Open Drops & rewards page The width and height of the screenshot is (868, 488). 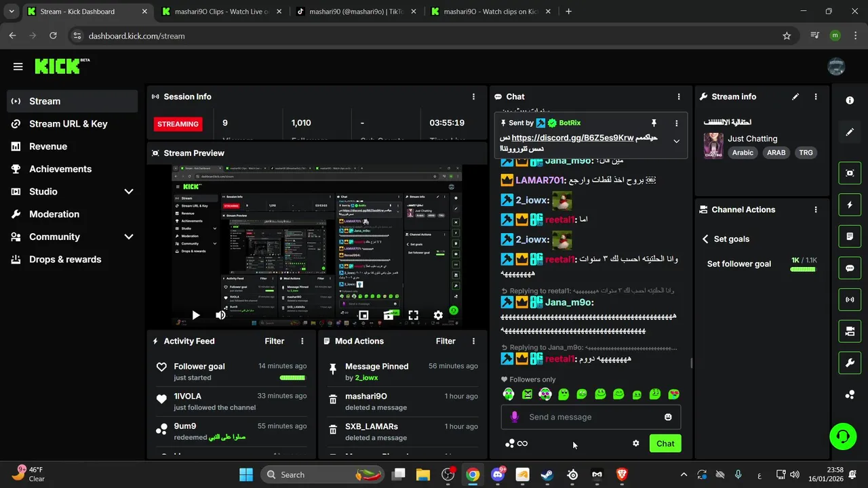point(73,260)
